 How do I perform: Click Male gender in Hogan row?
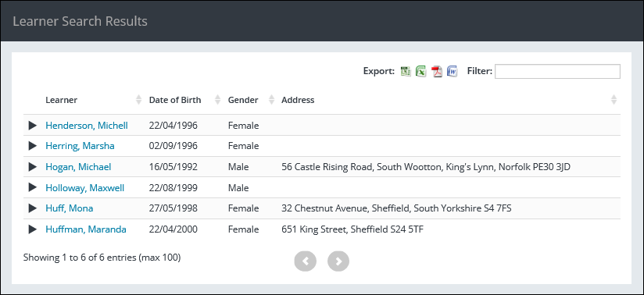click(x=238, y=167)
